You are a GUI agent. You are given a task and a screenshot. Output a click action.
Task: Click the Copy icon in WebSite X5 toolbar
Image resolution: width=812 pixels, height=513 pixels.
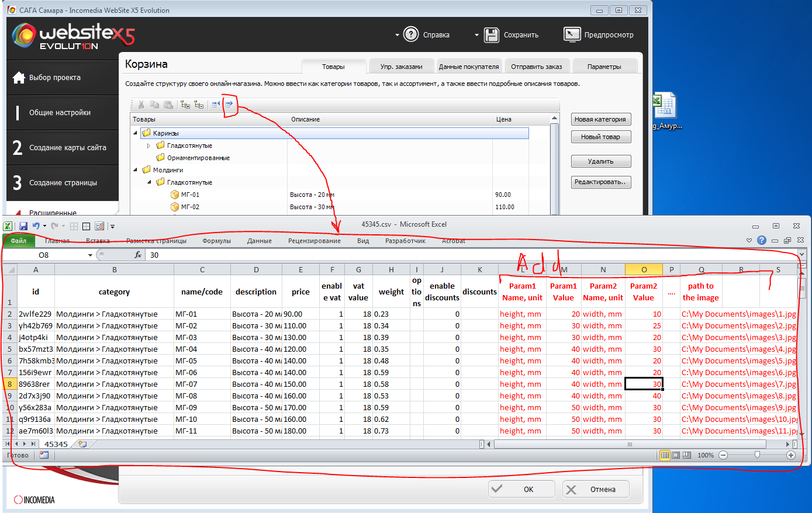[x=155, y=105]
